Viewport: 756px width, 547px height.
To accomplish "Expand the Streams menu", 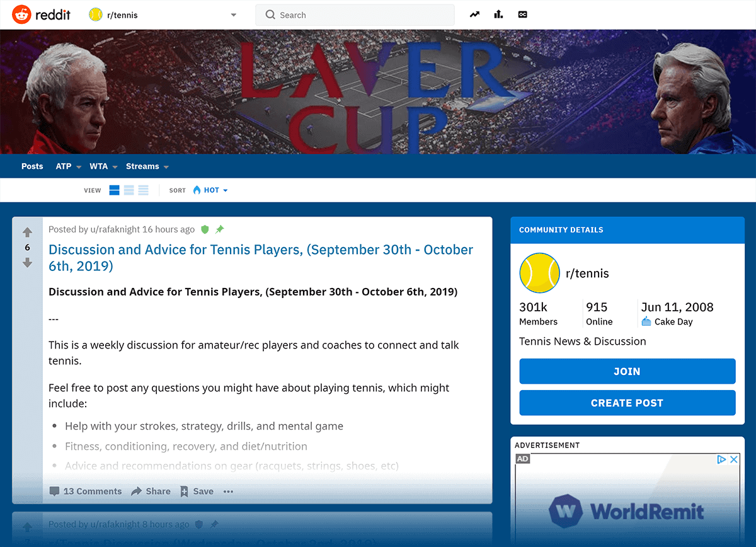I will [x=147, y=166].
